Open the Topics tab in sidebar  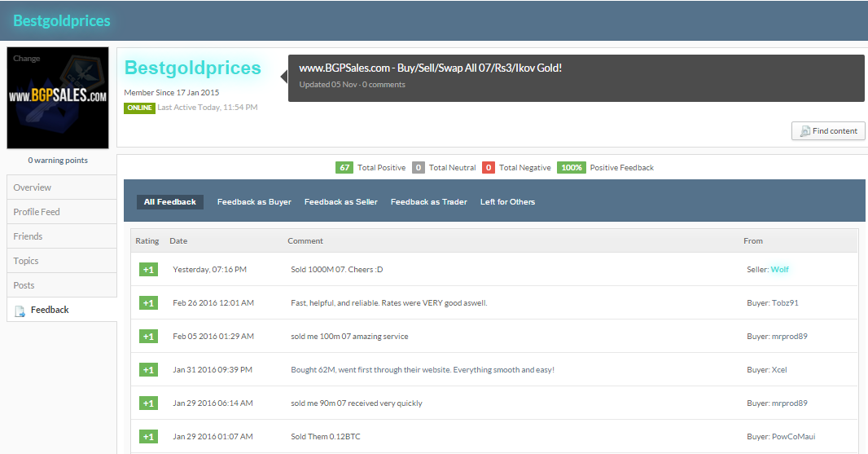61,261
